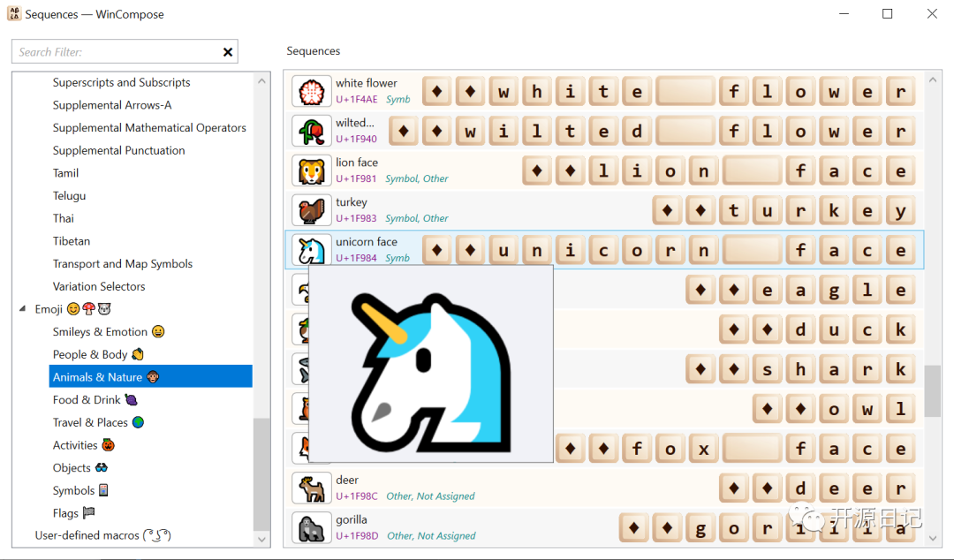Select the Emoji category
This screenshot has width=954, height=560.
click(x=73, y=309)
